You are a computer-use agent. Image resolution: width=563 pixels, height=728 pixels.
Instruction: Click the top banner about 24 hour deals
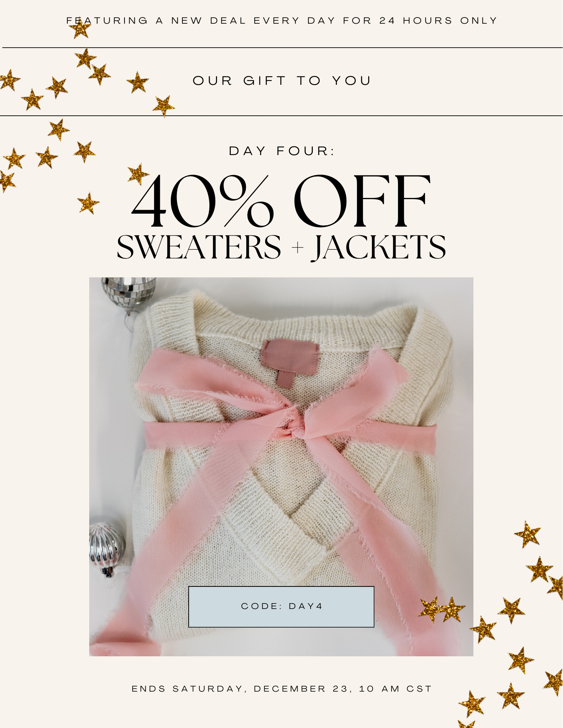tap(281, 20)
